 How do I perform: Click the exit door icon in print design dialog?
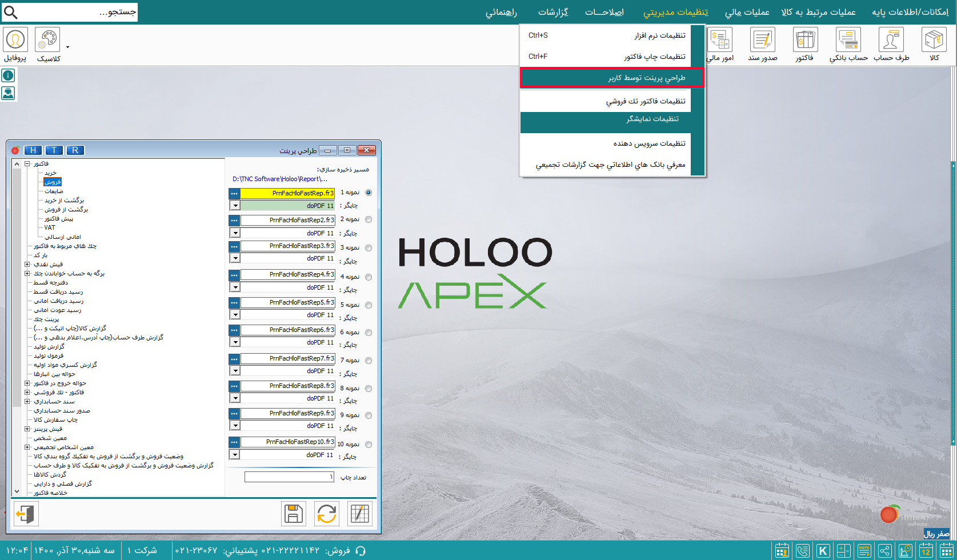(25, 514)
